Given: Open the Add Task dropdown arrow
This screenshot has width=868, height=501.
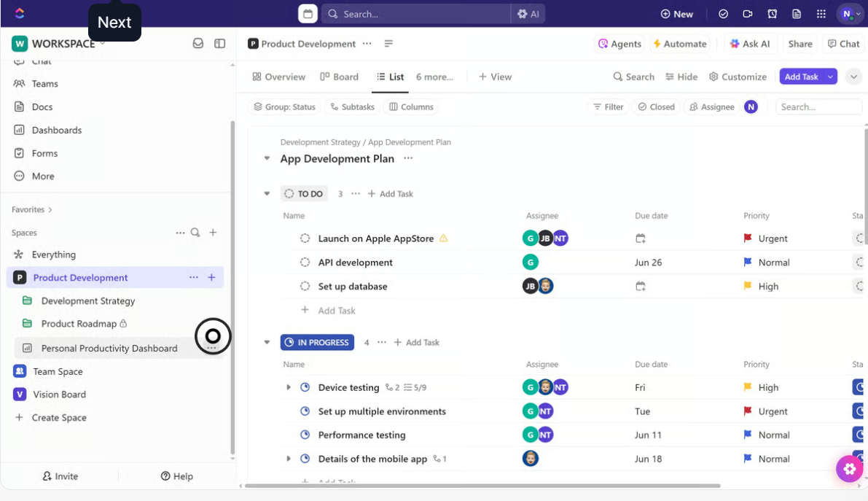Looking at the screenshot, I should pyautogui.click(x=830, y=77).
